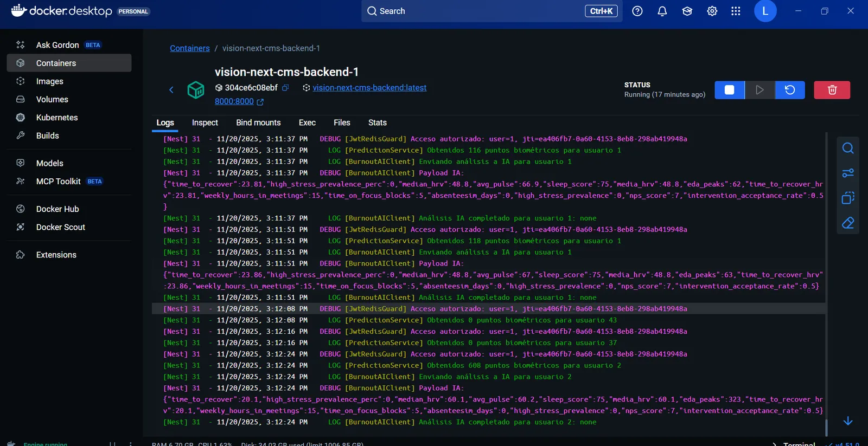Open the apps grid menu in top bar
This screenshot has width=868, height=446.
736,11
